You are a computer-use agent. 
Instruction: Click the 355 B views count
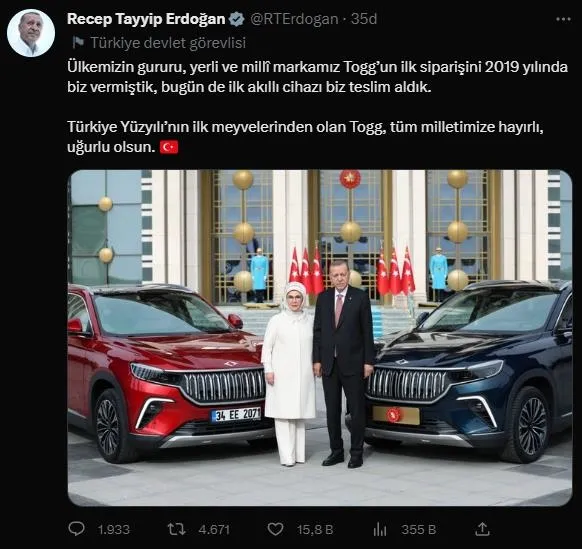(x=418, y=529)
